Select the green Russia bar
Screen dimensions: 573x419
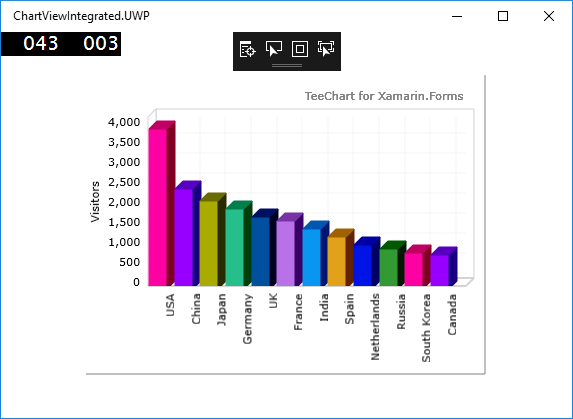coord(389,267)
